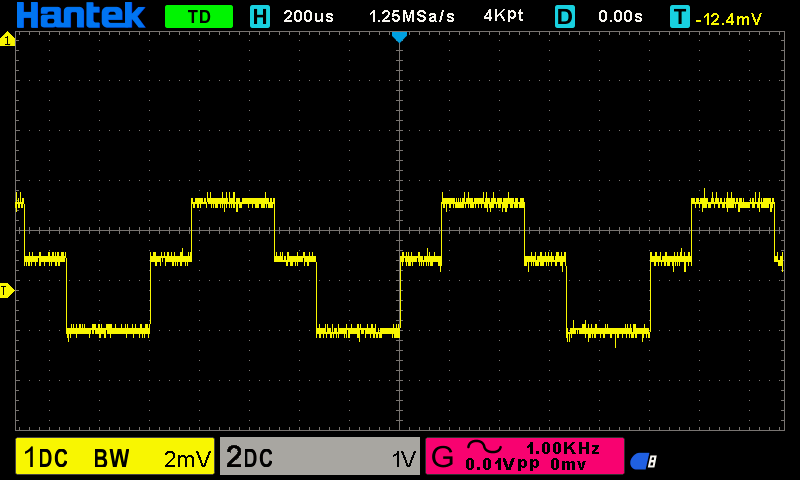Select the cyan T trigger level icon
This screenshot has width=800, height=480.
point(680,17)
